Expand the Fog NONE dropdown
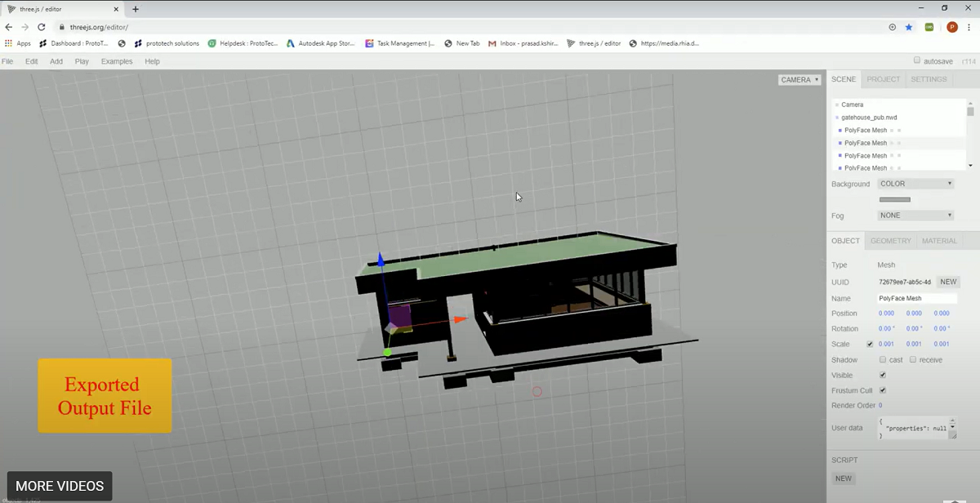The height and width of the screenshot is (503, 980). [915, 216]
